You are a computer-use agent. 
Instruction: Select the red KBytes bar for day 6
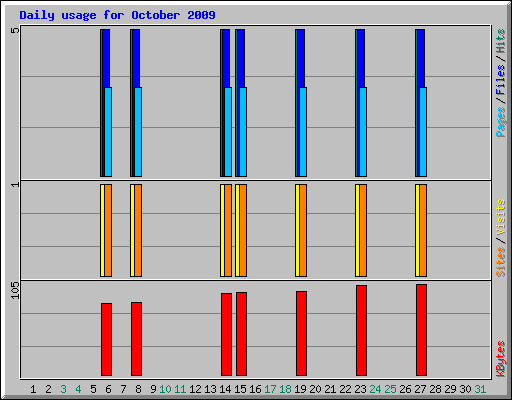click(106, 339)
